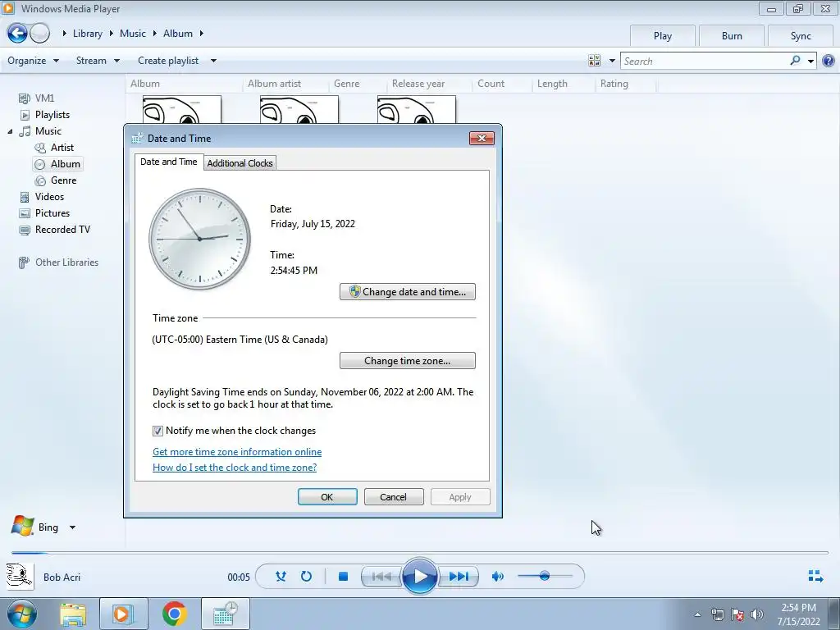Screen dimensions: 840x630
Task: Click the now playing album art thumbnail
Action: point(21,577)
